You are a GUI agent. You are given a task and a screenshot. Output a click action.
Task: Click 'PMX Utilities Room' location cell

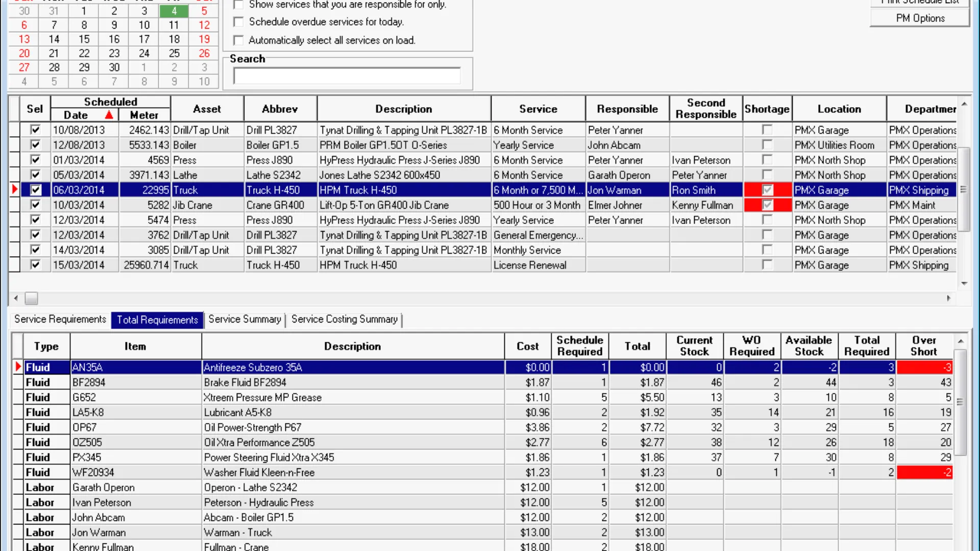pos(839,145)
